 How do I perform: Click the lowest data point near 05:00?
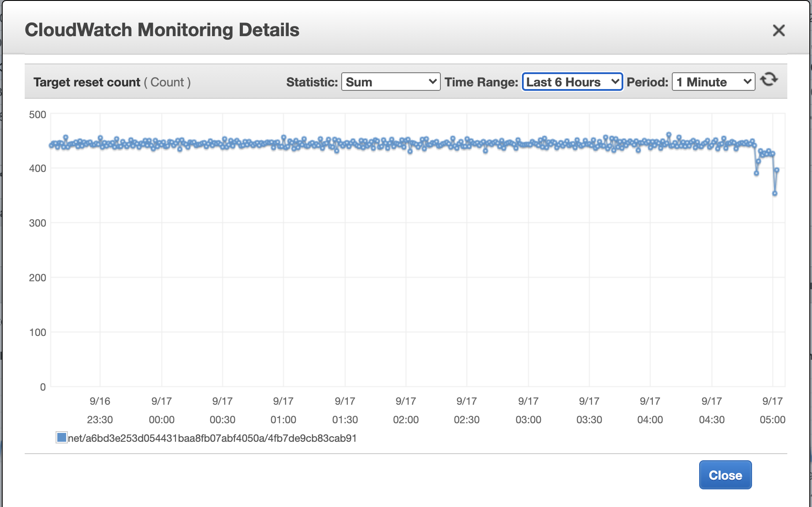775,194
